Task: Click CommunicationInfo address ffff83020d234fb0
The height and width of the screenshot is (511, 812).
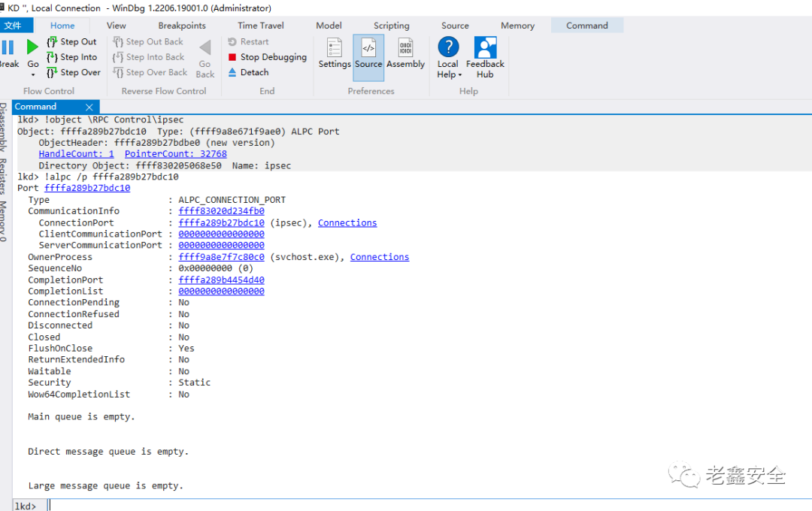Action: 221,210
